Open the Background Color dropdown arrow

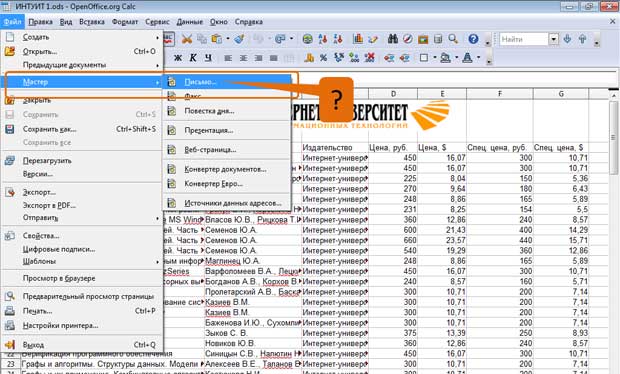[x=456, y=58]
